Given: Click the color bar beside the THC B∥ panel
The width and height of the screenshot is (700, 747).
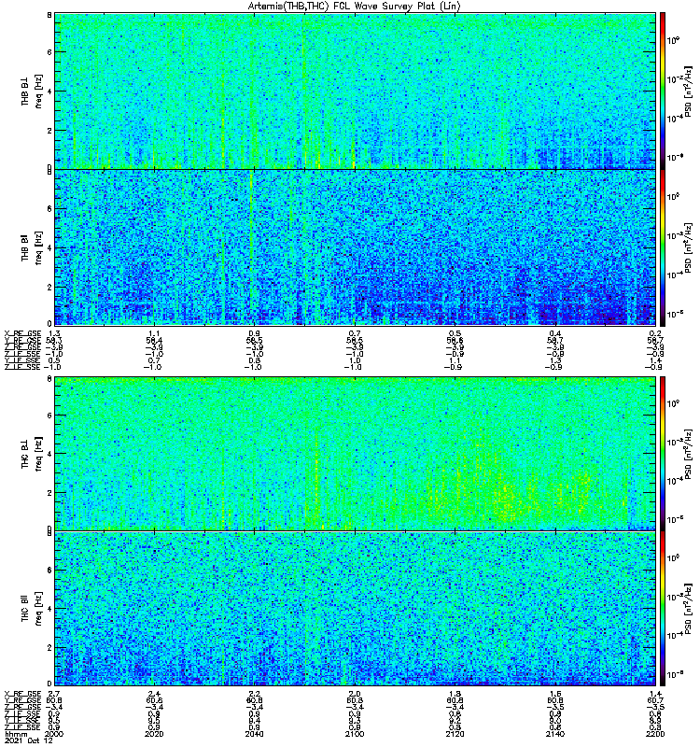Looking at the screenshot, I should (663, 609).
